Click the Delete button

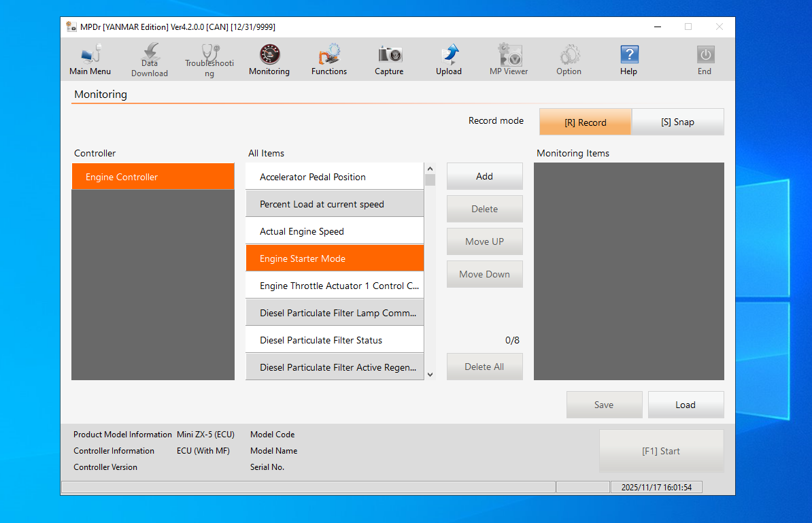tap(484, 209)
